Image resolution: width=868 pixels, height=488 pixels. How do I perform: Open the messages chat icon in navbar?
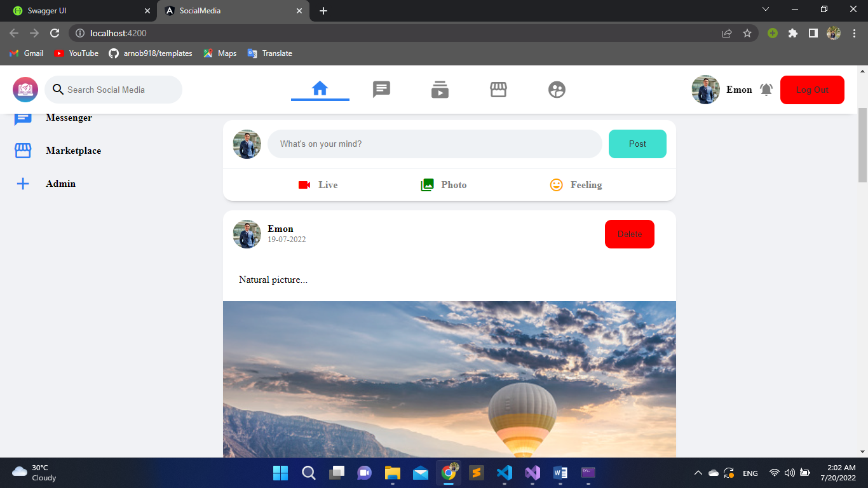(x=381, y=90)
